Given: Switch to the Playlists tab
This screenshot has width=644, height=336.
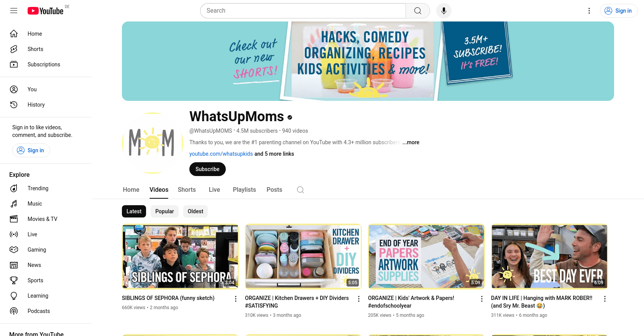Looking at the screenshot, I should pyautogui.click(x=244, y=190).
